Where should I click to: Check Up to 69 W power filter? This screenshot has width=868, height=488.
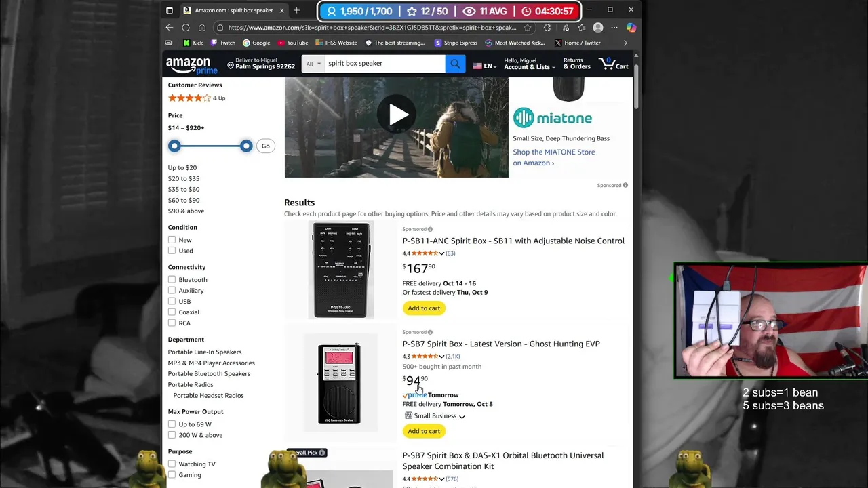tap(172, 424)
